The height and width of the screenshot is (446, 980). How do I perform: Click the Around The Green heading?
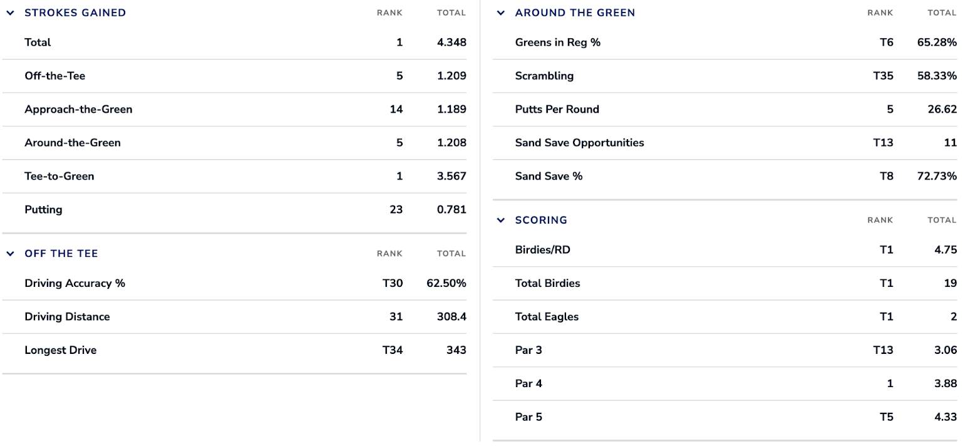[575, 13]
